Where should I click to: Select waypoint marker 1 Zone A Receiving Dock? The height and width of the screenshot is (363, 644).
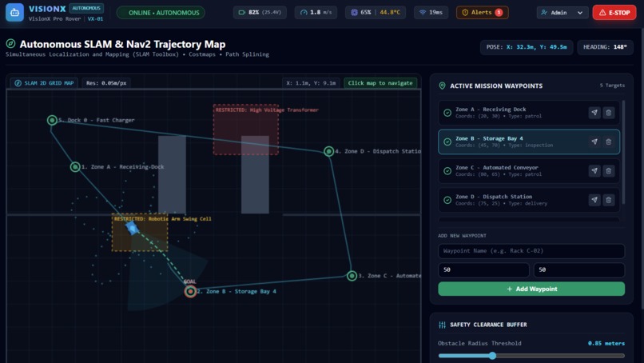75,167
